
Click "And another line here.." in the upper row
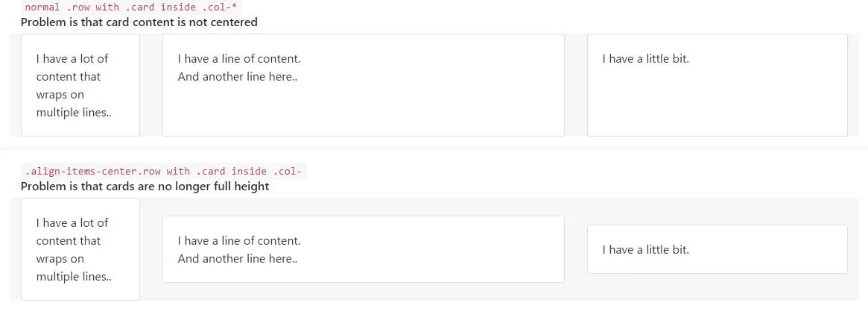point(237,77)
